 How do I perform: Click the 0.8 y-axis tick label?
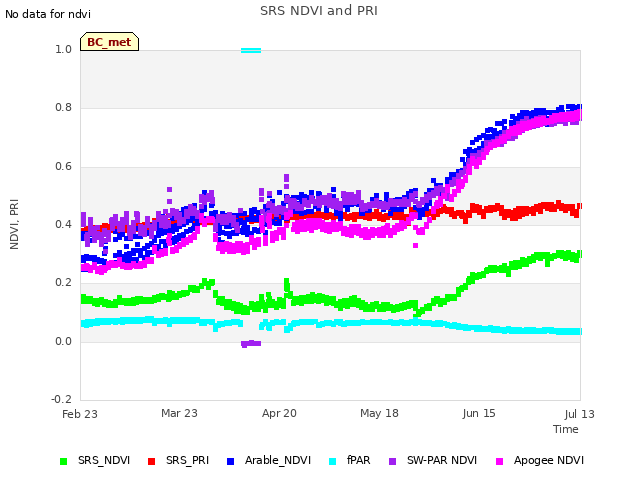pos(63,107)
